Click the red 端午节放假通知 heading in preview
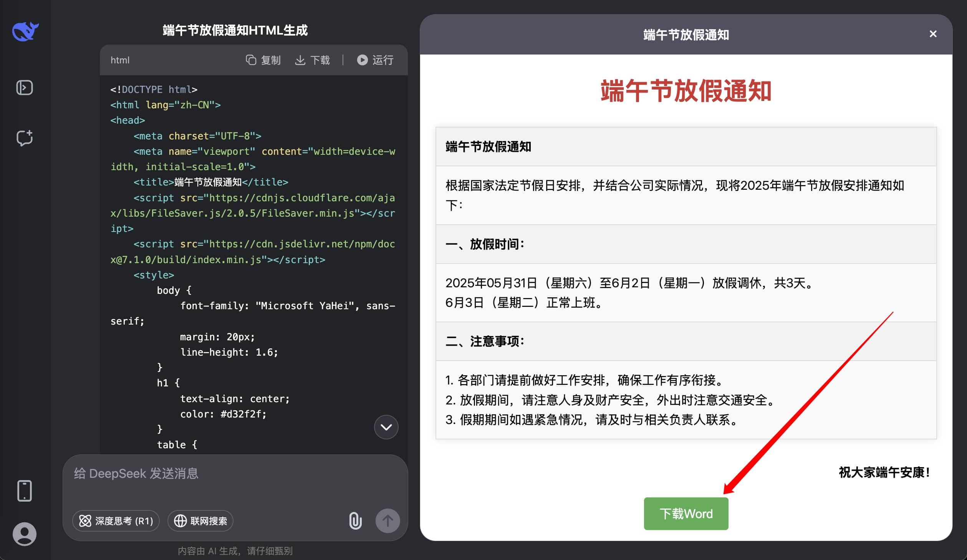The image size is (967, 560). point(686,91)
